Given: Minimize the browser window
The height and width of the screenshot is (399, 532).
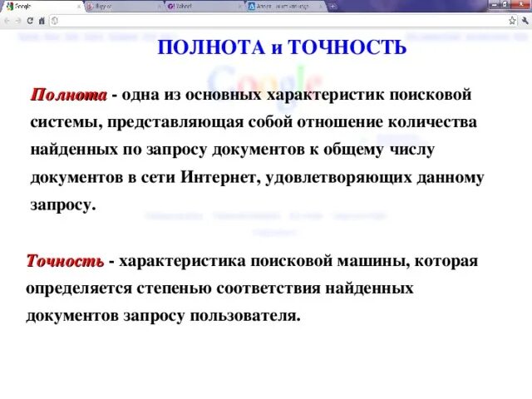Looking at the screenshot, I should tap(495, 4).
